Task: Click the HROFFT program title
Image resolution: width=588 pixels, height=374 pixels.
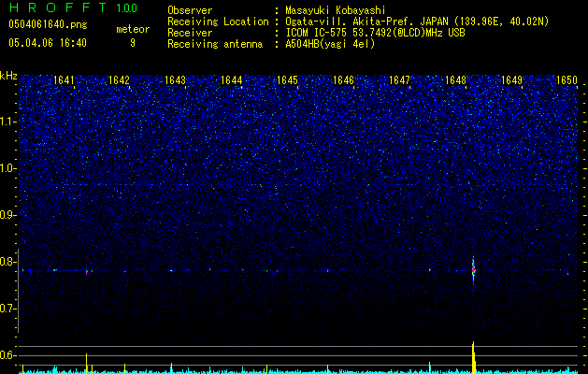Action: point(58,7)
